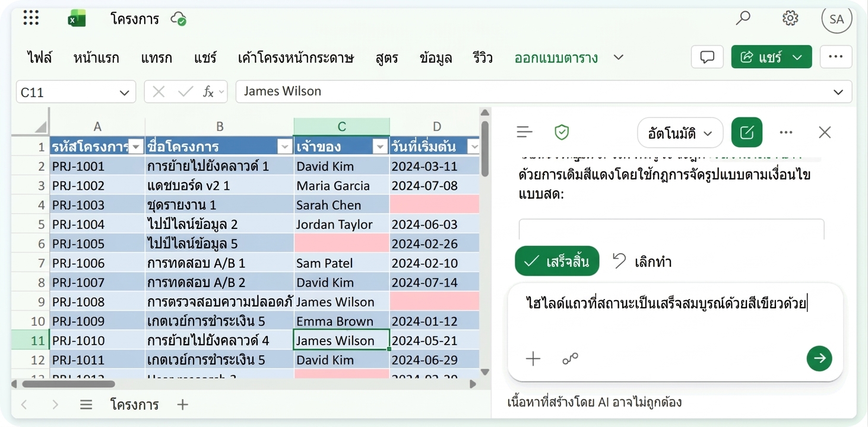The height and width of the screenshot is (427, 868).
Task: Open more ribbon options ellipsis button
Action: pyautogui.click(x=836, y=57)
